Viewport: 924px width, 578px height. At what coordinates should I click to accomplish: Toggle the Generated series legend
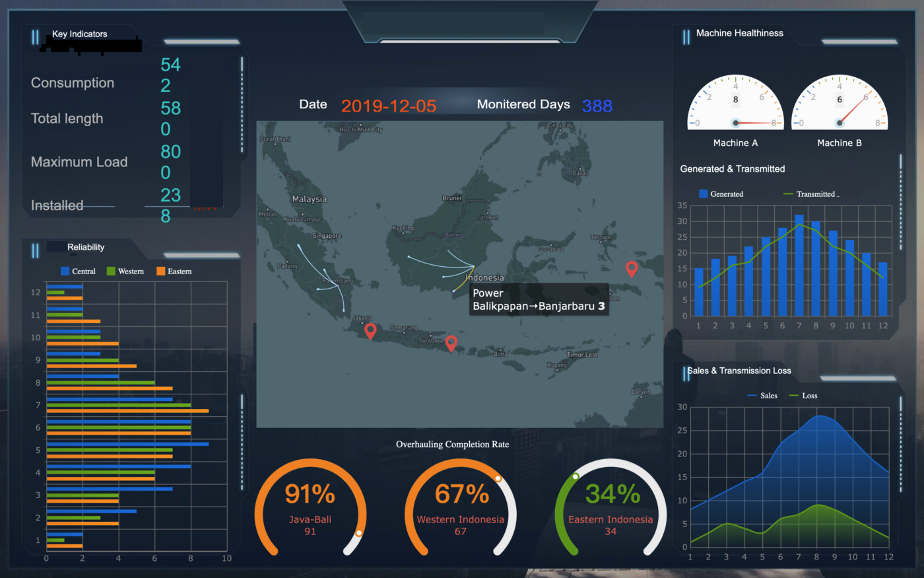tap(721, 194)
